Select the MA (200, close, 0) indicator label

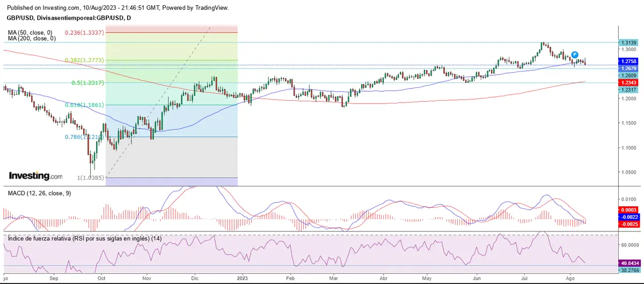[x=32, y=39]
